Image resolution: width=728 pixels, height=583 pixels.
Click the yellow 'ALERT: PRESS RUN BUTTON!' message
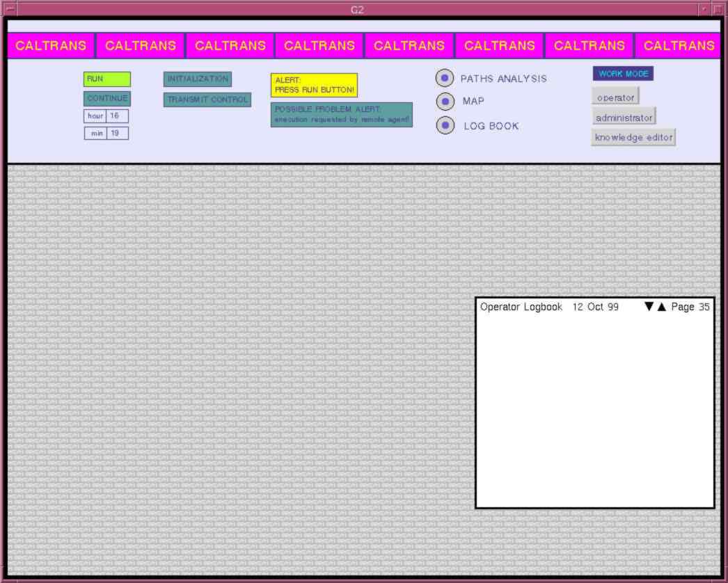(315, 85)
